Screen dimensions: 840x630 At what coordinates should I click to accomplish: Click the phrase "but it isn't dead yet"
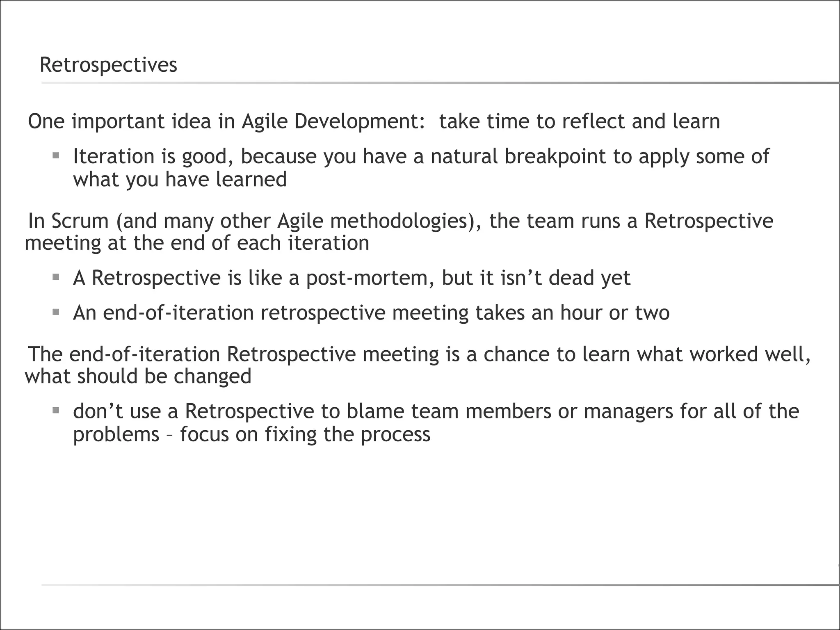(x=536, y=278)
